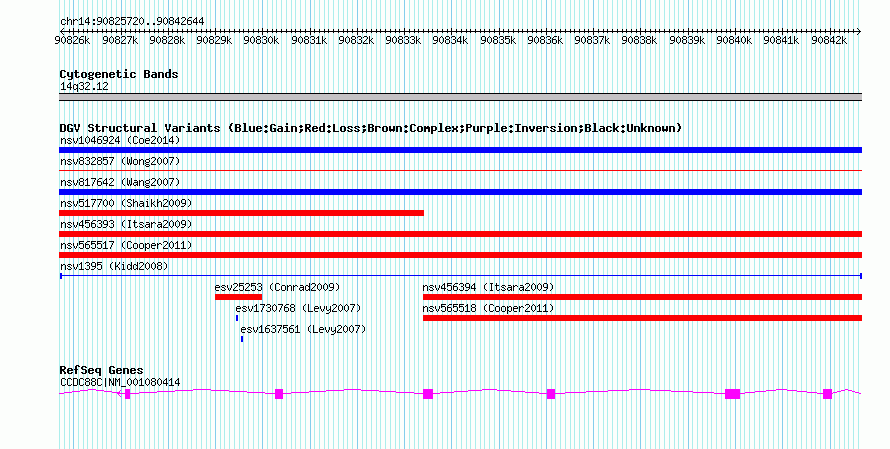The height and width of the screenshot is (449, 890).
Task: Open variant esv1730768 (Levy2007) label
Action: (x=298, y=308)
